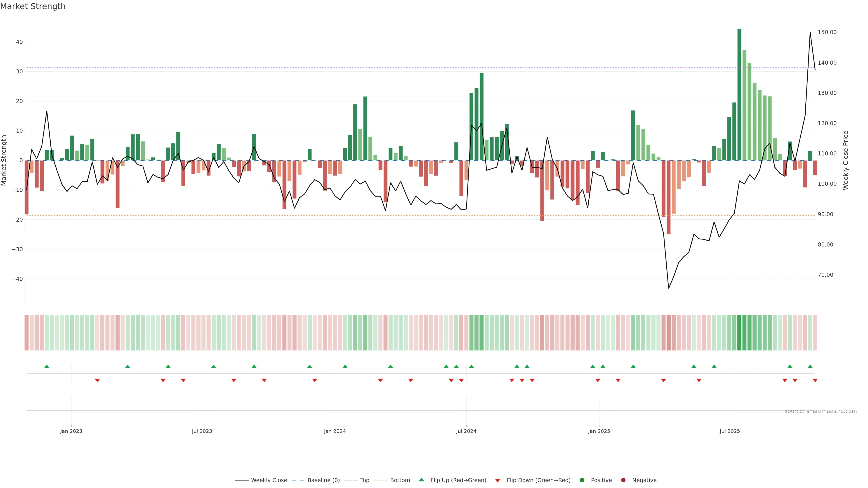Click the Negative red circle legend icon

(623, 480)
